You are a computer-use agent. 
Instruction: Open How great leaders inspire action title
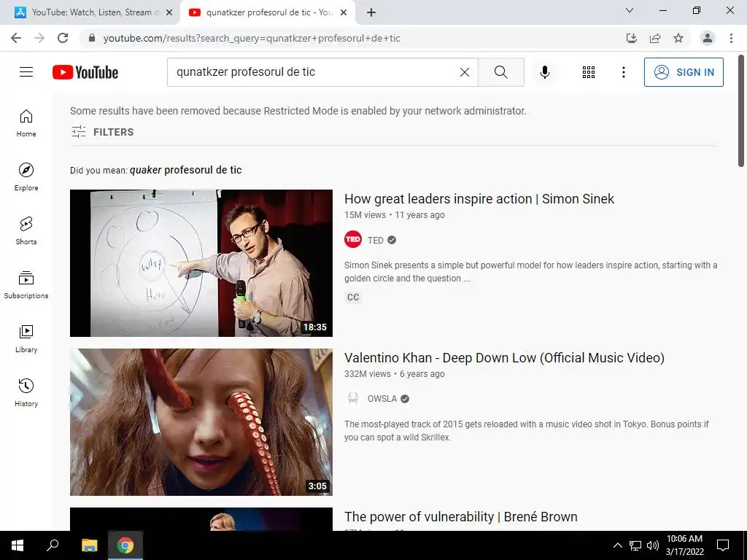479,198
